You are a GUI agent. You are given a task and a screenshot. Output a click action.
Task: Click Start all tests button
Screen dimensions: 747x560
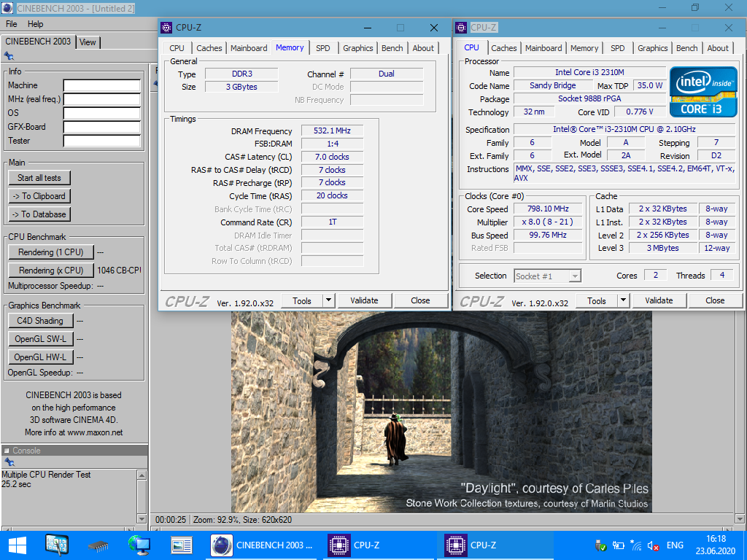(x=39, y=178)
